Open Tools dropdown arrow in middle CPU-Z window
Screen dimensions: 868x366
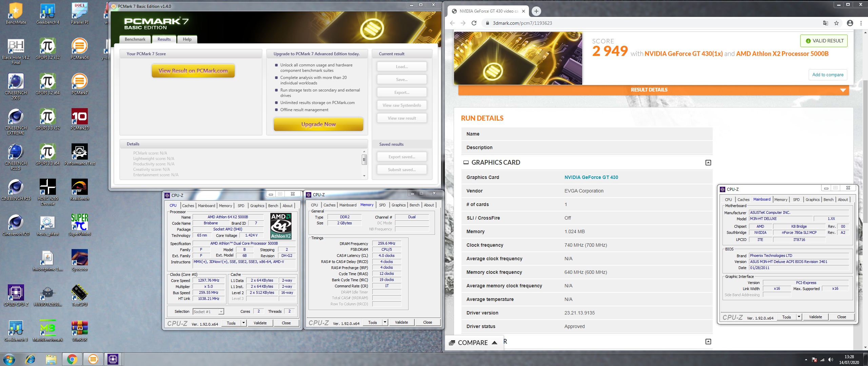tap(385, 322)
